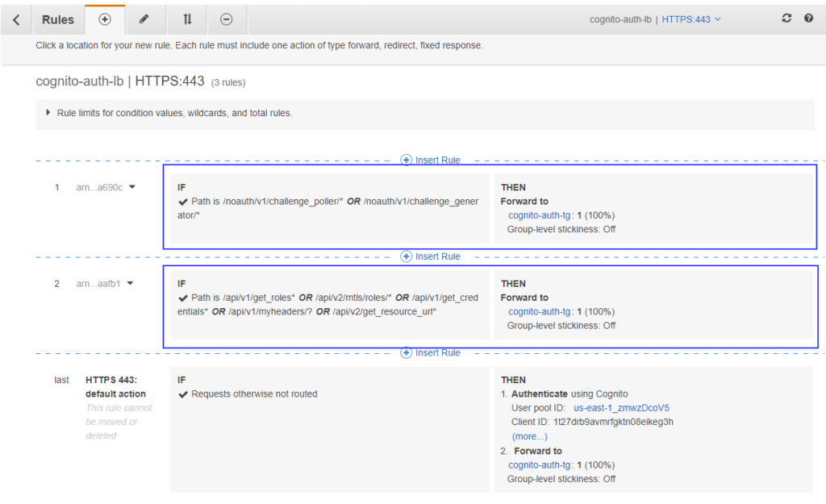This screenshot has width=826, height=504.
Task: Select the Rules tab label
Action: [x=58, y=19]
